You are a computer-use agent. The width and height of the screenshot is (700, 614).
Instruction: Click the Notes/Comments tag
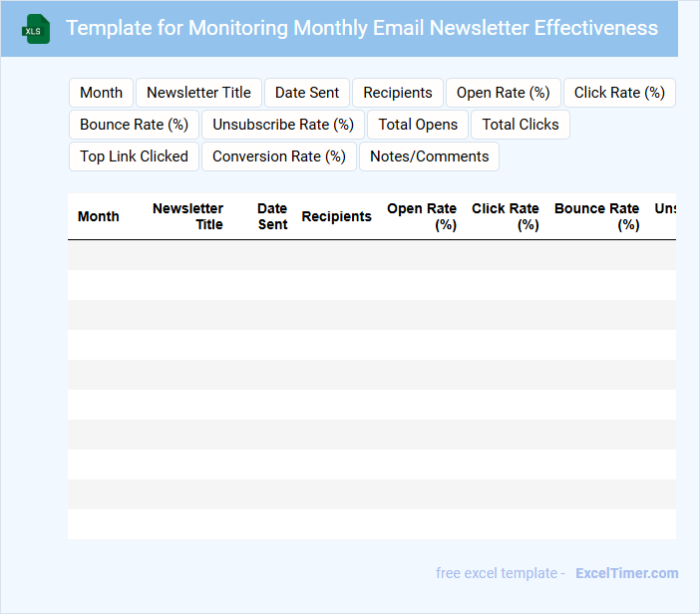pos(429,156)
